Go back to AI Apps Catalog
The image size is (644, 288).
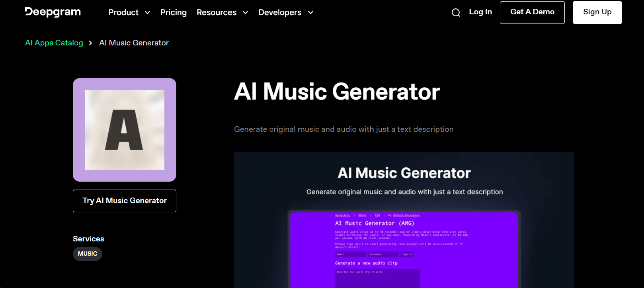point(54,43)
